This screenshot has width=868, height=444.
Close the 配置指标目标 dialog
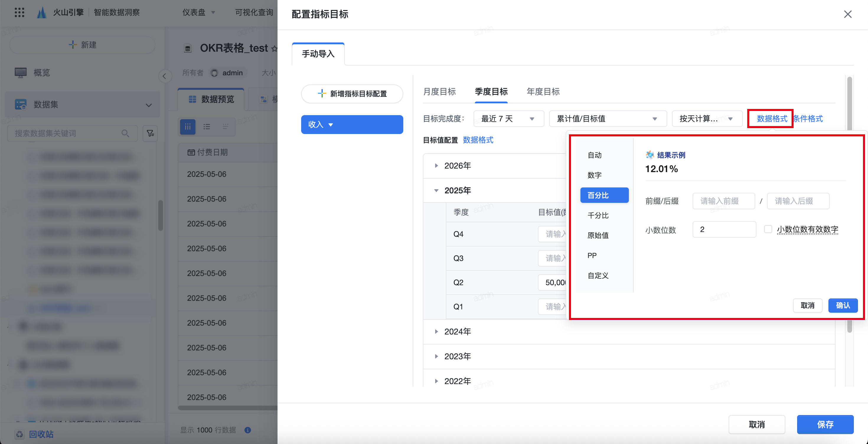(x=847, y=14)
